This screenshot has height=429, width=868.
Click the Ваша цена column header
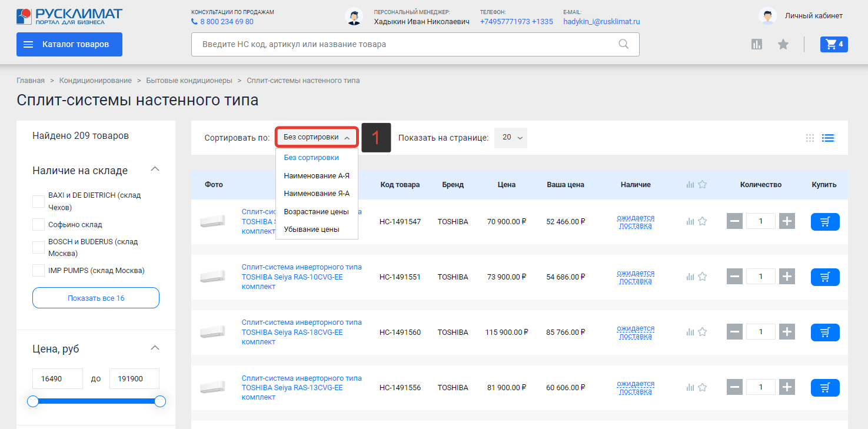[x=566, y=185]
